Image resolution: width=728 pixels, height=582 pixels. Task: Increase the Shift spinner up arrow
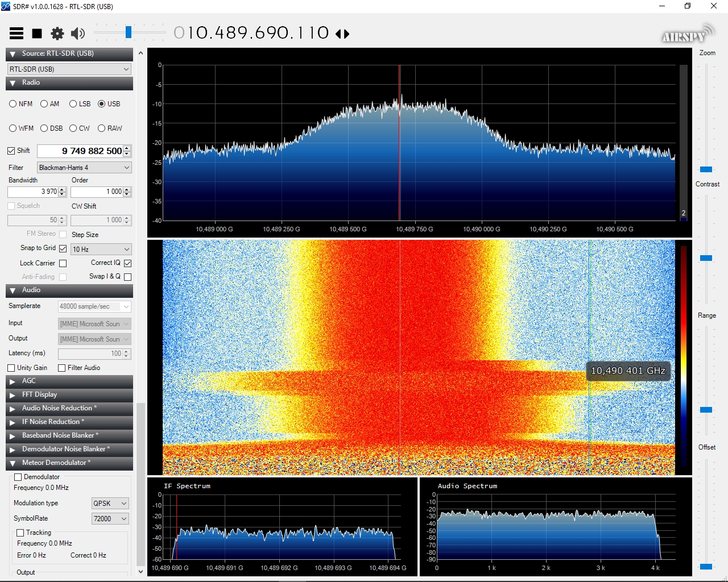click(127, 148)
